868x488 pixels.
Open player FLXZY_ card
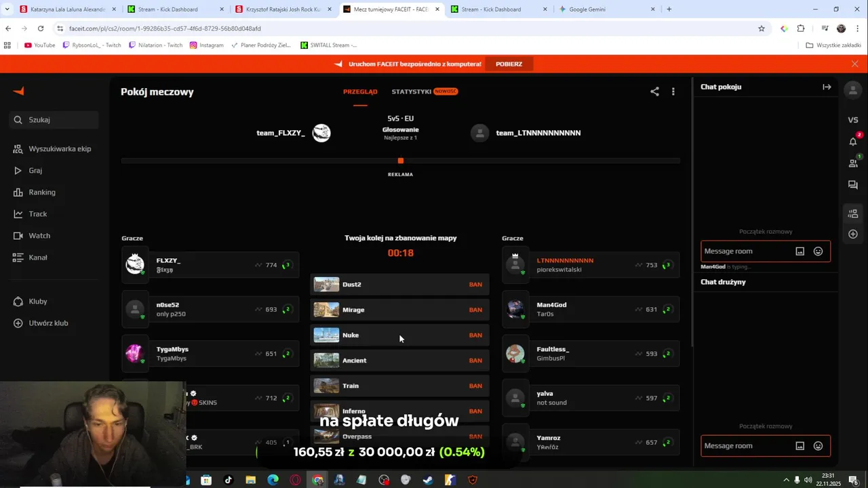pos(210,265)
